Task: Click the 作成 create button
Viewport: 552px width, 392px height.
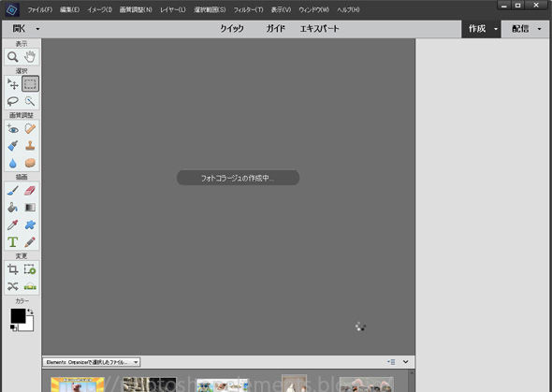Action: pyautogui.click(x=477, y=29)
